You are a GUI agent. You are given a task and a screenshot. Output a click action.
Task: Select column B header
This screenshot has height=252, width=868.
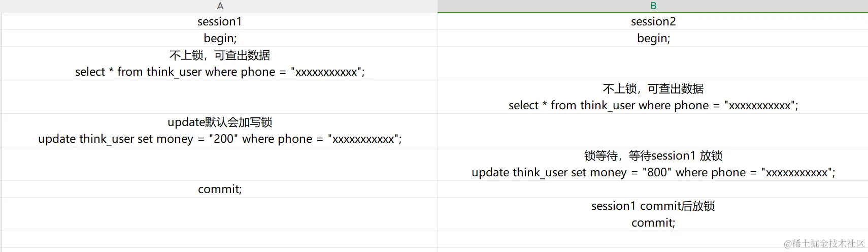pyautogui.click(x=653, y=6)
